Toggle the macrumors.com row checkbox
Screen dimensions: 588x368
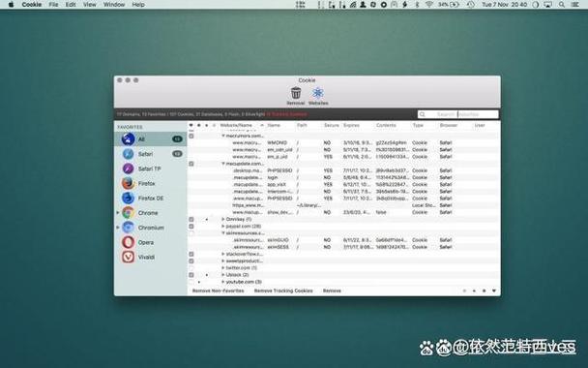(191, 136)
